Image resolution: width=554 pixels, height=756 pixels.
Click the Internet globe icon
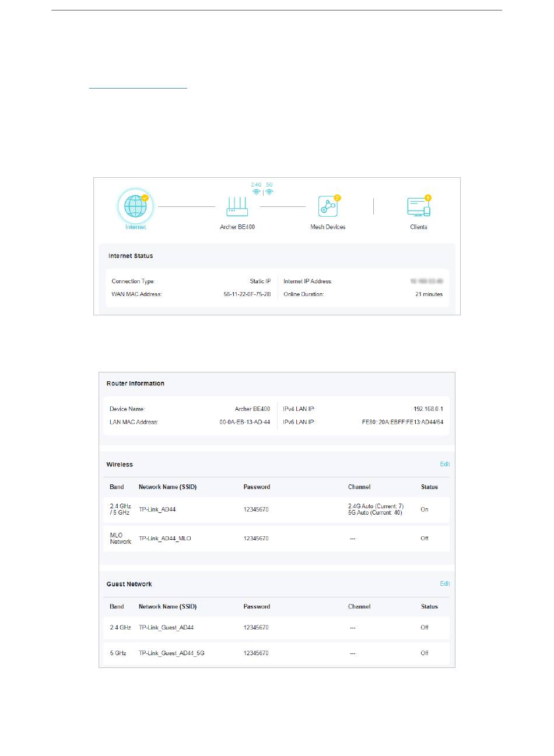136,206
